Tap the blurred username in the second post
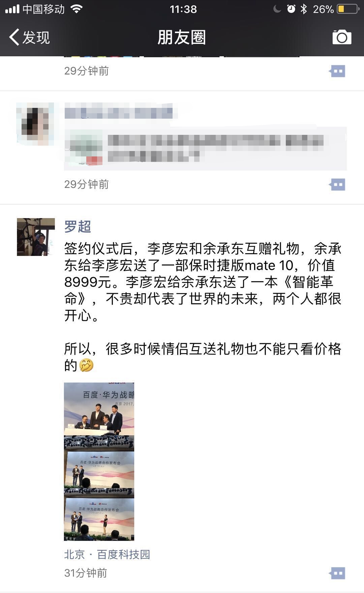This screenshot has height=593, width=364. coord(118,112)
